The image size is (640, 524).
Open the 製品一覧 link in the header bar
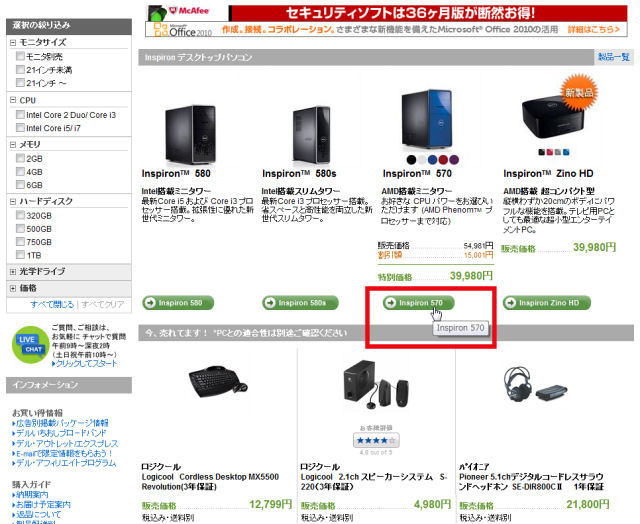(613, 57)
